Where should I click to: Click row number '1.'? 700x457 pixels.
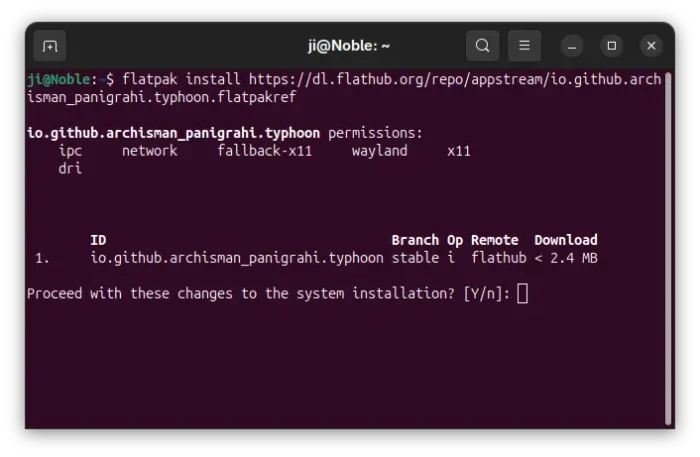[x=42, y=258]
